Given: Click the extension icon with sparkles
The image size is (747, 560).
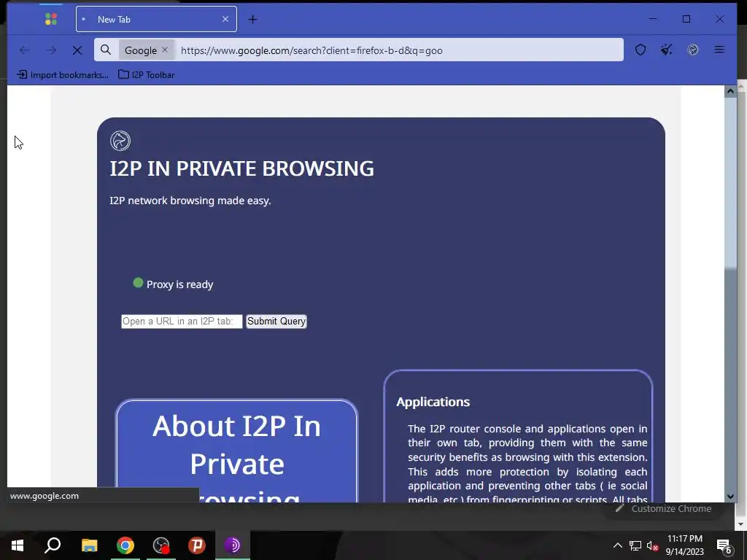Looking at the screenshot, I should point(667,50).
